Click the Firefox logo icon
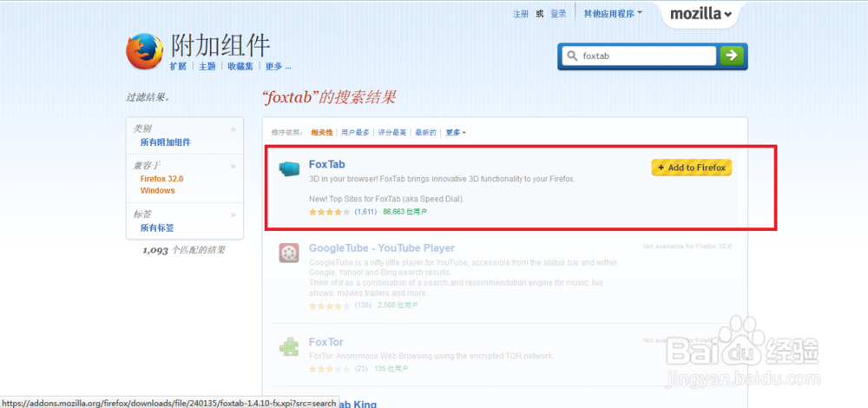Image resolution: width=868 pixels, height=408 pixels. (144, 51)
